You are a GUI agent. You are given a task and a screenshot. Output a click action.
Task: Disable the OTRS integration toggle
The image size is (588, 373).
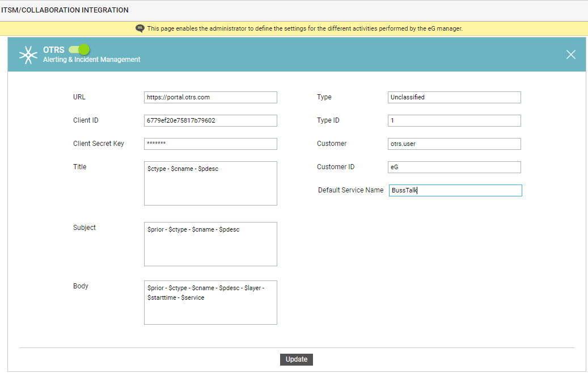[x=79, y=49]
